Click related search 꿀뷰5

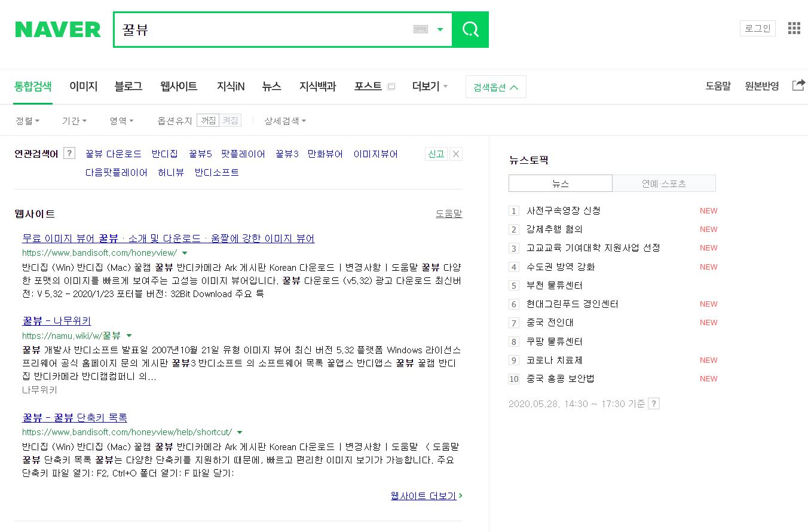[200, 154]
